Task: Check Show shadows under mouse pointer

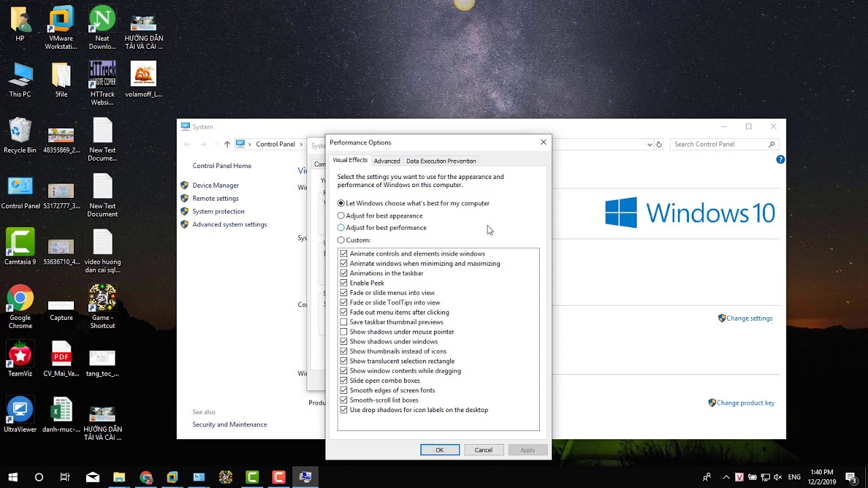Action: [x=344, y=331]
